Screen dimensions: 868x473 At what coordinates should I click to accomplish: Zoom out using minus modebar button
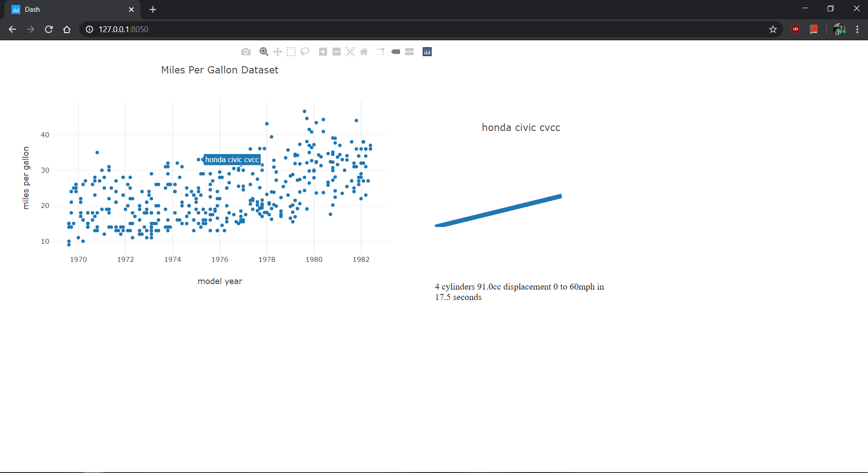[337, 52]
